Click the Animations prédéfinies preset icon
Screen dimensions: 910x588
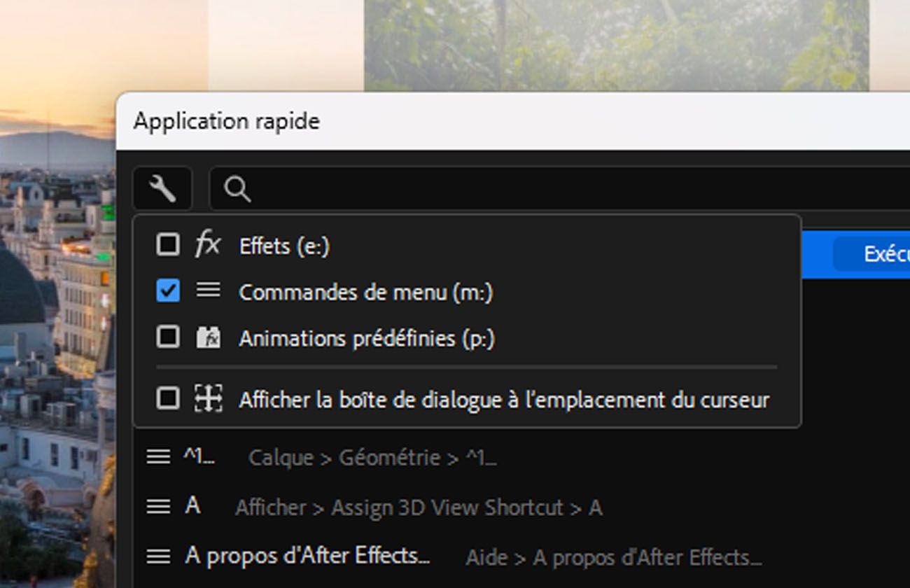click(208, 338)
